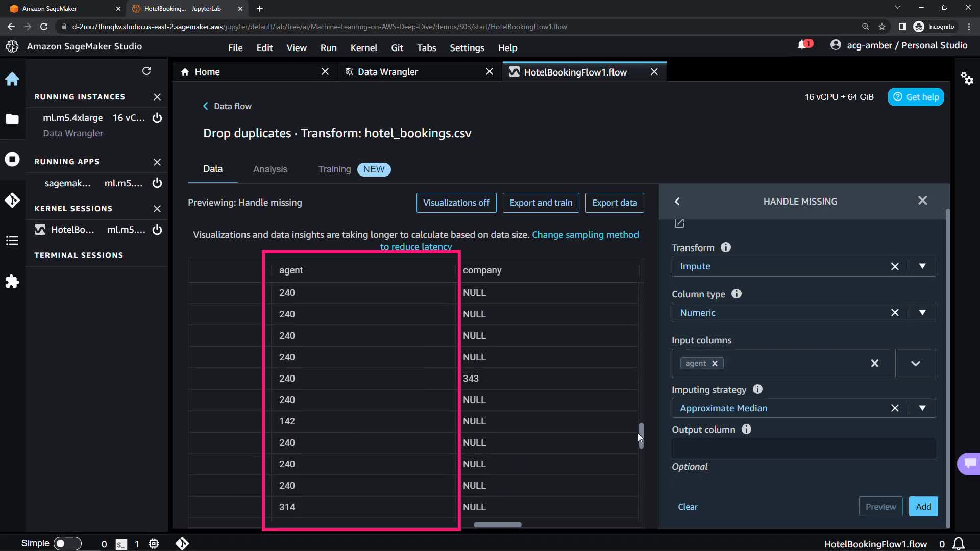Toggle Simple interface mode switch

tap(67, 543)
